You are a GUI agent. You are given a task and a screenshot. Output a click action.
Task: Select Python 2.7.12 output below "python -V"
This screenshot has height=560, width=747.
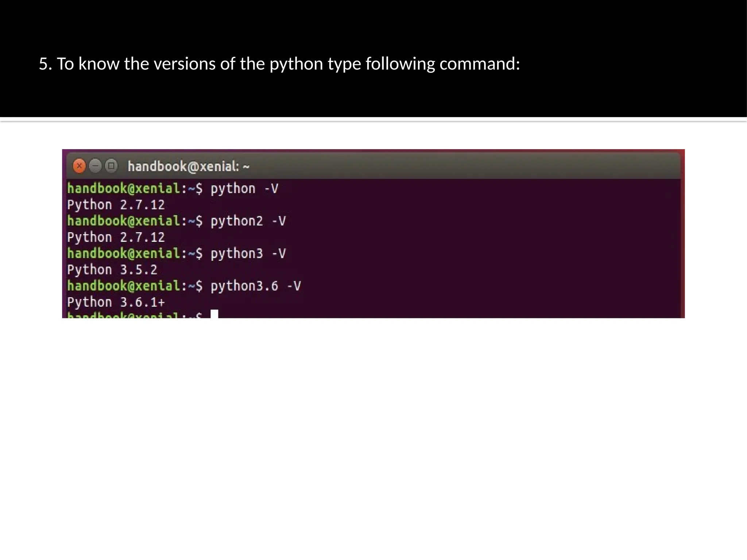pos(116,205)
